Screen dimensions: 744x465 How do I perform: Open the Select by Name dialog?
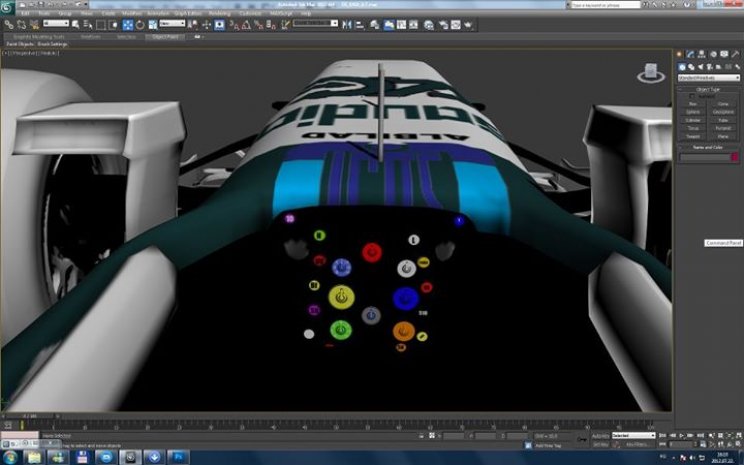(88, 24)
